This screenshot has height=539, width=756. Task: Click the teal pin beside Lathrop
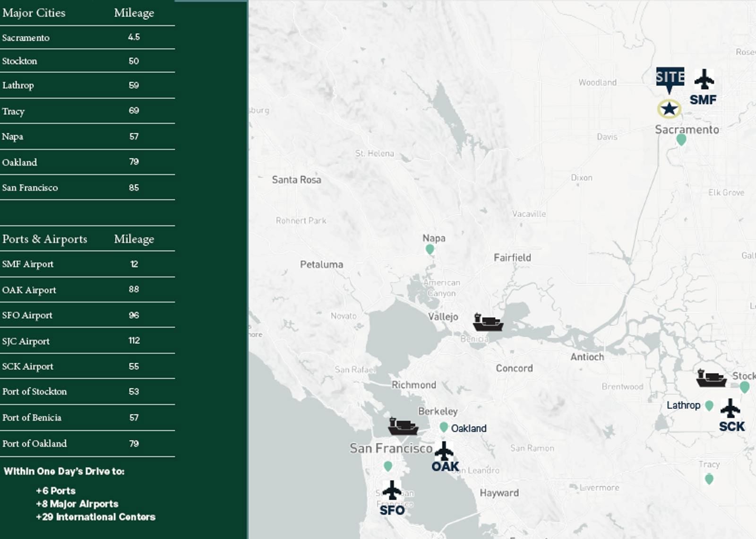[710, 405]
